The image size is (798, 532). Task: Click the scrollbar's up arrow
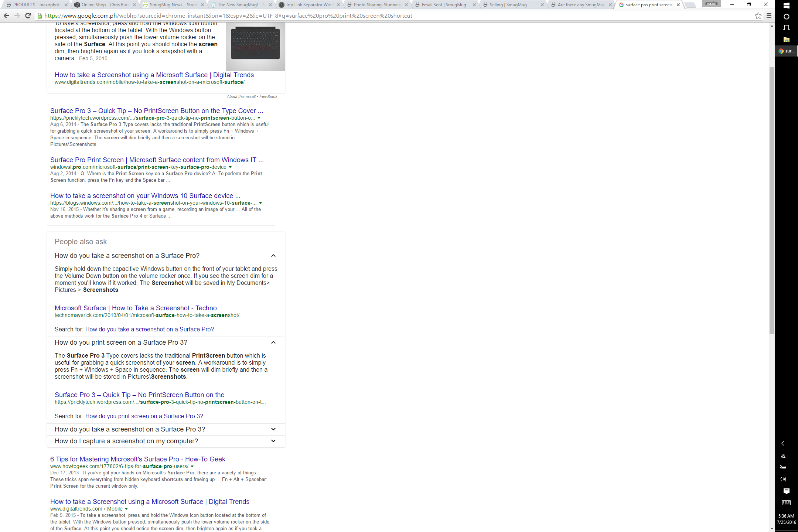click(772, 26)
